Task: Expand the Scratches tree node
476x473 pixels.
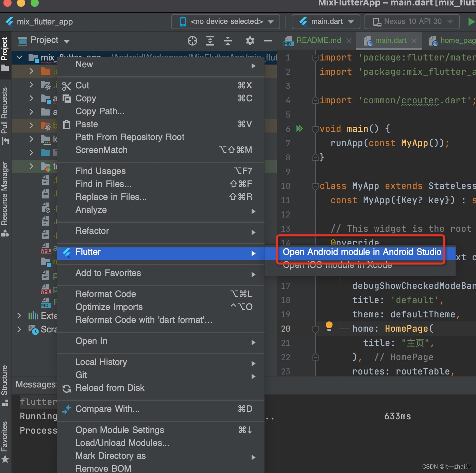Action: point(19,329)
